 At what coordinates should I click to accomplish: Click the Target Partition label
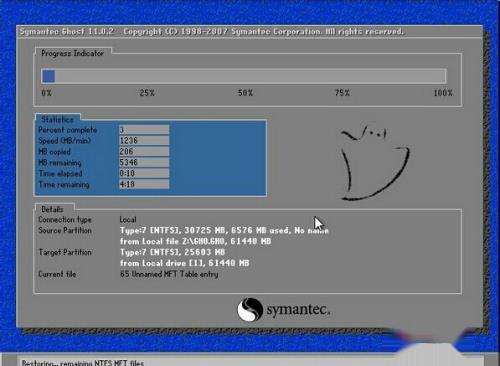[x=65, y=252]
